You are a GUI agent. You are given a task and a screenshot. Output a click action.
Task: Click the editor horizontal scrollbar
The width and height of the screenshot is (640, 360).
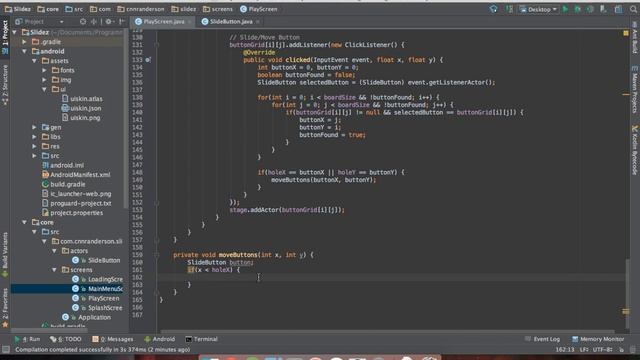point(387,331)
